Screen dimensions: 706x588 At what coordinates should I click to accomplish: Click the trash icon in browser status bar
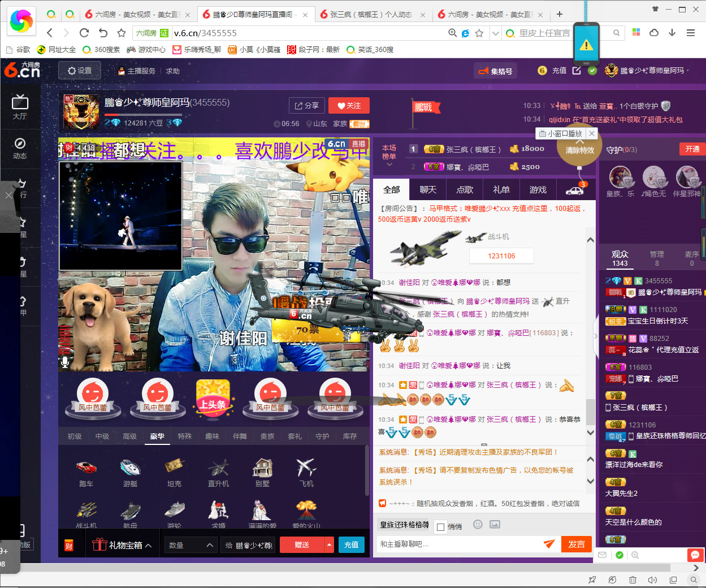pyautogui.click(x=633, y=580)
